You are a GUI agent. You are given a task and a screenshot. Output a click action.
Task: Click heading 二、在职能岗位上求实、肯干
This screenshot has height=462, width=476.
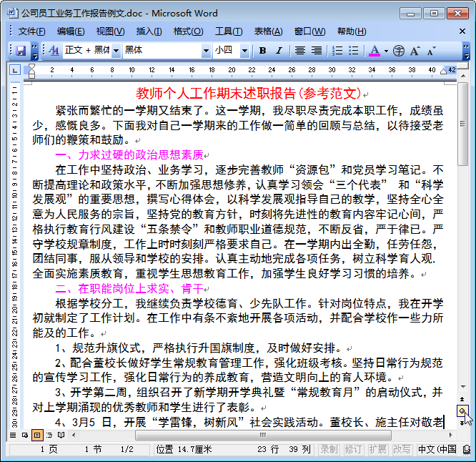(x=129, y=288)
